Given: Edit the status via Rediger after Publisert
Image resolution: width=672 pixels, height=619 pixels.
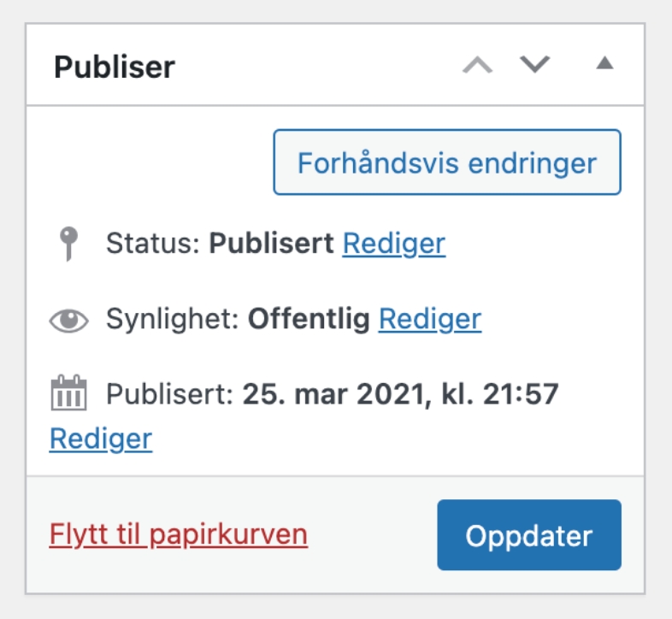Looking at the screenshot, I should point(394,244).
